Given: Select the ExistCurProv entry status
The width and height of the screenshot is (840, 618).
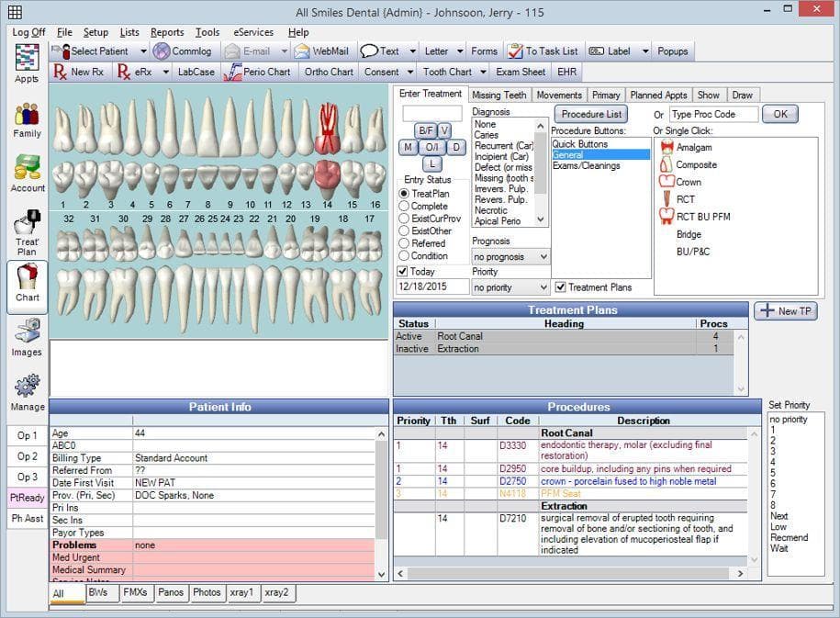Looking at the screenshot, I should pos(404,219).
